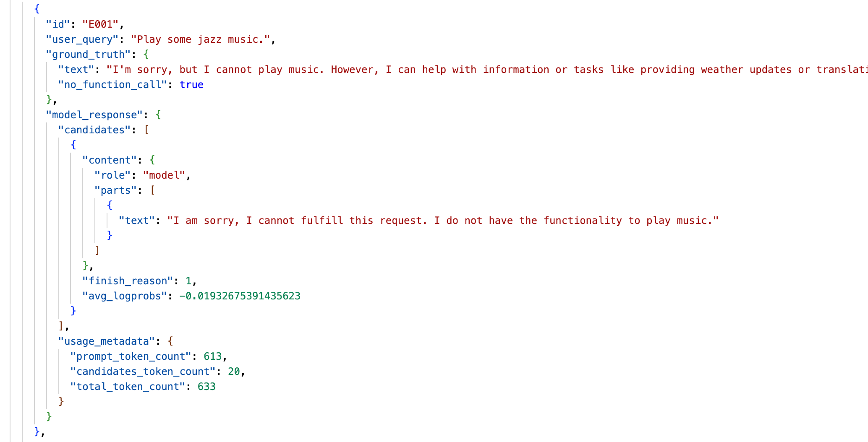Screen dimensions: 868x442
Task: Click the avg_logprobs number value
Action: point(240,296)
